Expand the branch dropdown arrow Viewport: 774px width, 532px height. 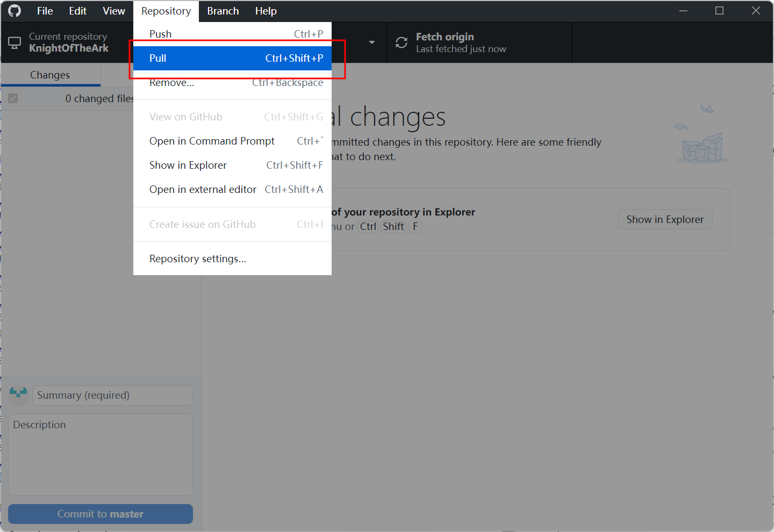coord(371,42)
